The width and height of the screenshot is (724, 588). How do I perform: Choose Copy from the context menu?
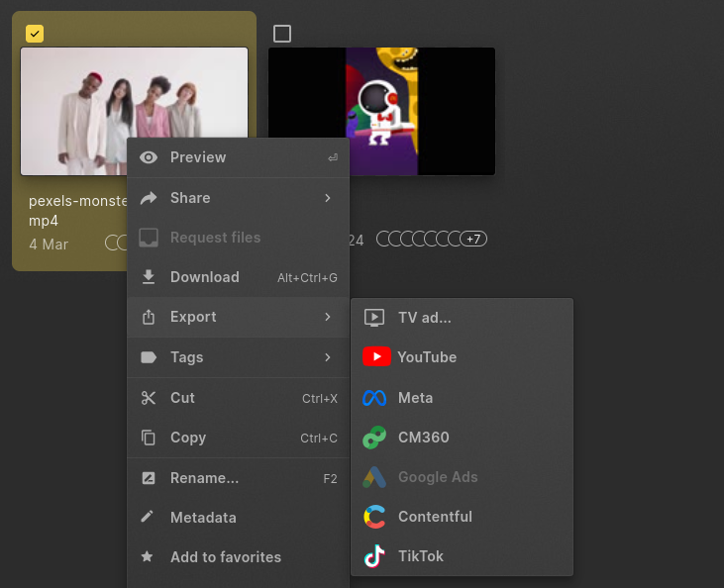tap(238, 438)
